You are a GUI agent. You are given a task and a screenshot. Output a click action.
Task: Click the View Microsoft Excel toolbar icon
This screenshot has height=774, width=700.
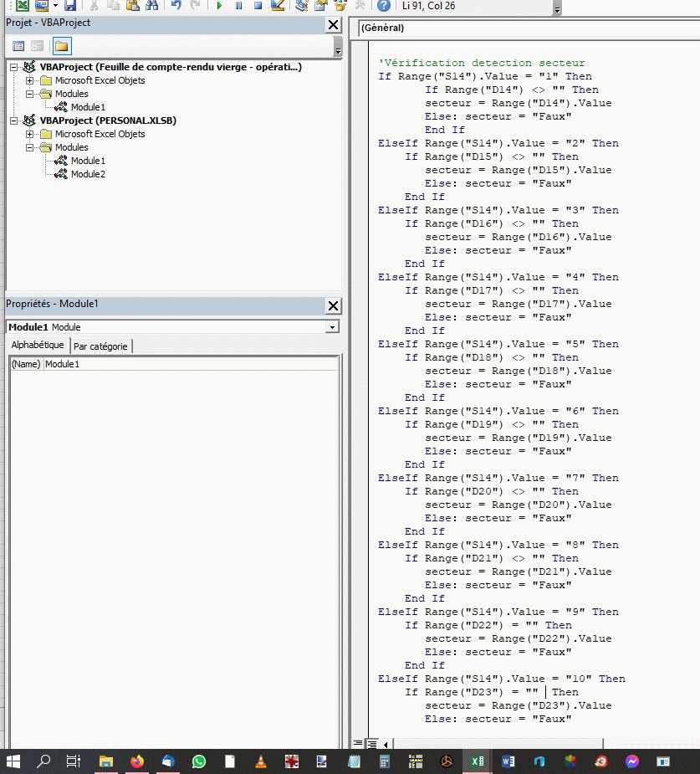pyautogui.click(x=23, y=5)
